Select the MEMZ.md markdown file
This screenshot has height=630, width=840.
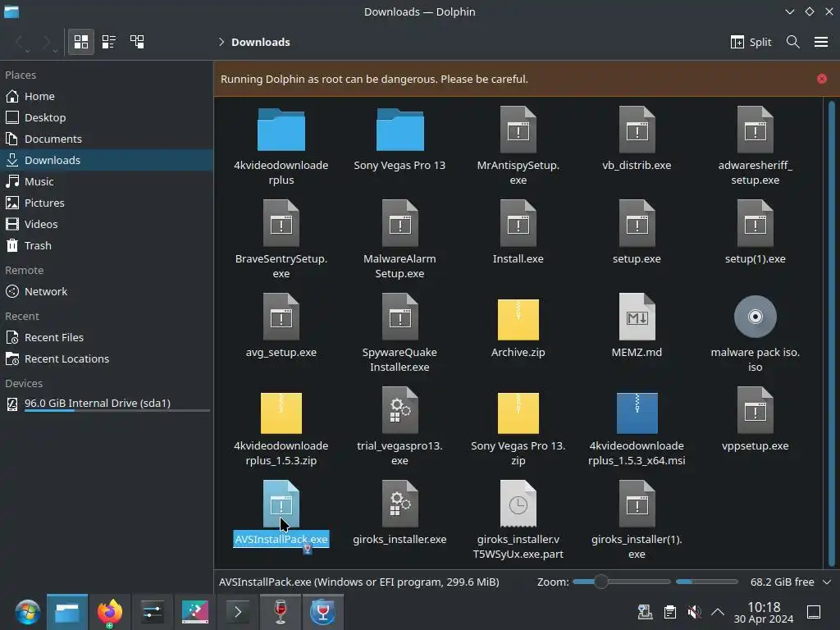[x=637, y=317]
